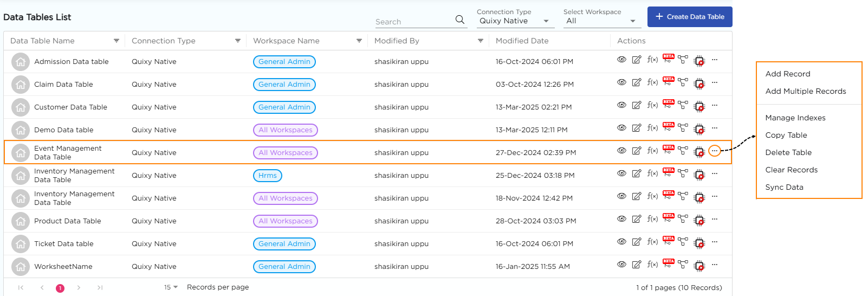Click the search magnifier icon

pyautogui.click(x=460, y=20)
